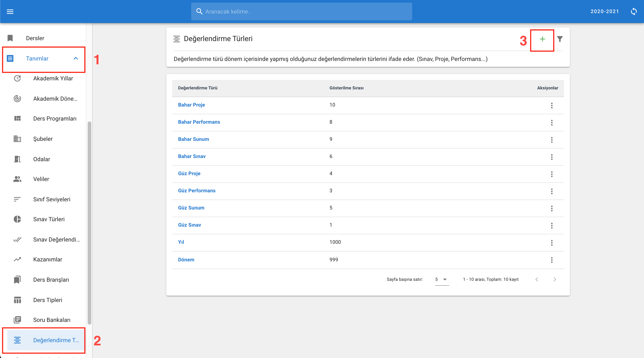
Task: Click the Dersler bookmark icon
Action: pyautogui.click(x=10, y=38)
